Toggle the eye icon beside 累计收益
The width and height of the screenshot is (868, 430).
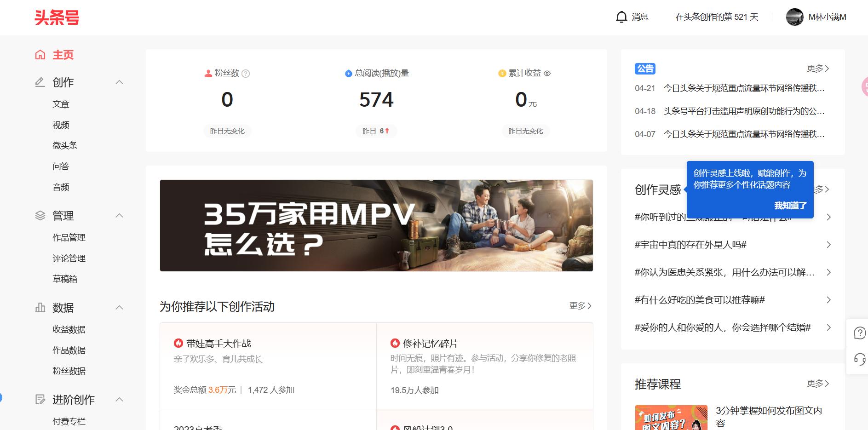547,73
